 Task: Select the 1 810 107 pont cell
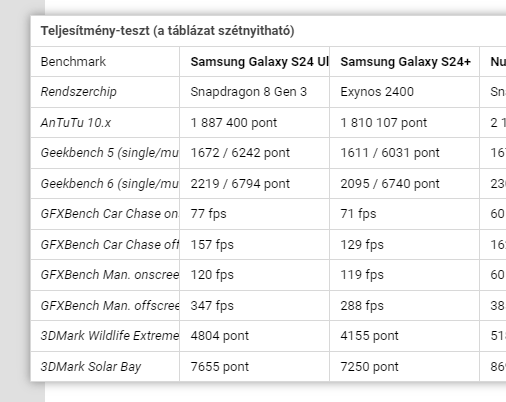384,123
